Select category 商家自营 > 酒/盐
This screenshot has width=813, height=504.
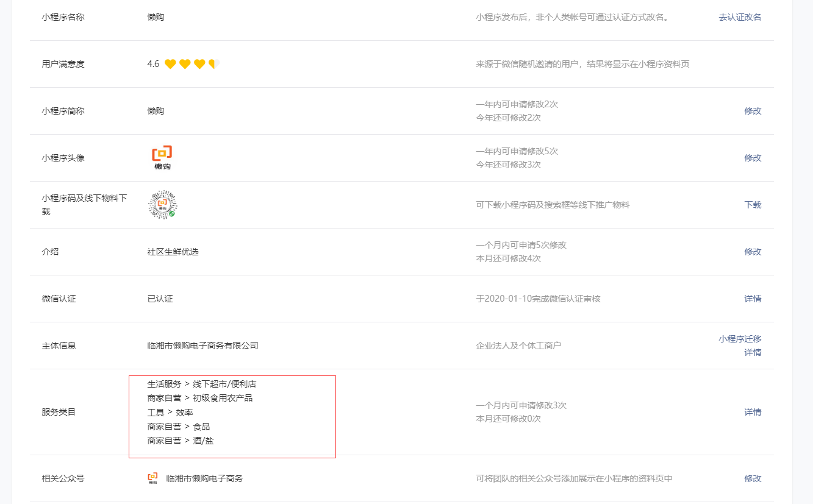(180, 441)
